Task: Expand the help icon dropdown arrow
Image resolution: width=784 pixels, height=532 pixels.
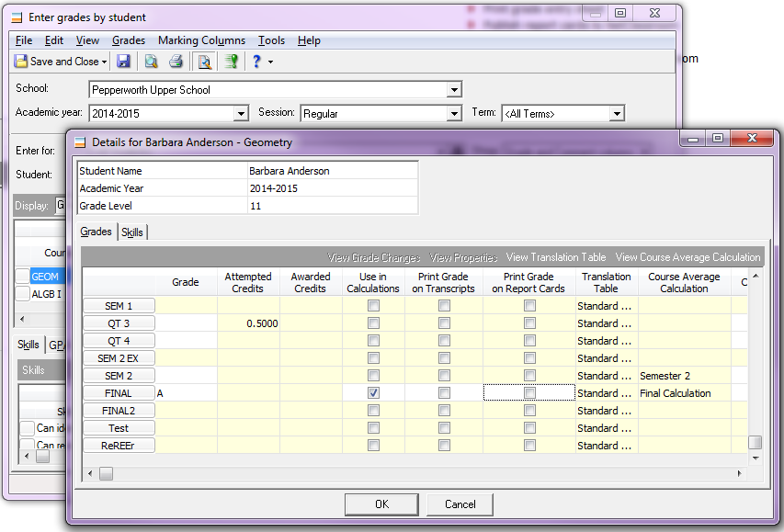Action: pyautogui.click(x=270, y=62)
